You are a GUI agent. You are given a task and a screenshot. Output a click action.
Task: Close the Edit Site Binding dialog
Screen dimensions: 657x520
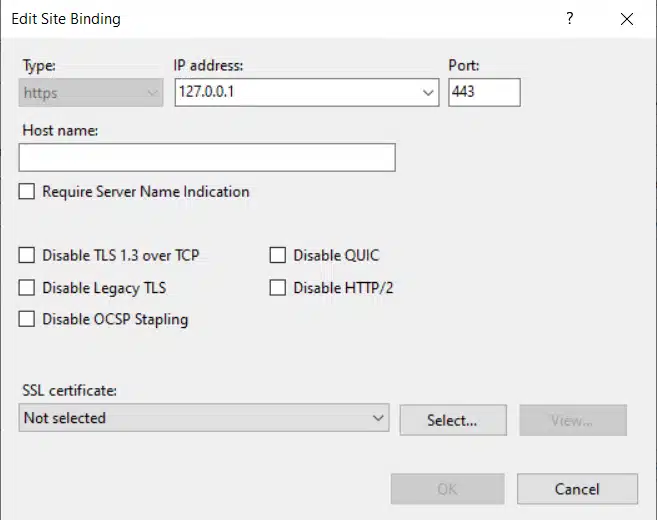(x=627, y=19)
